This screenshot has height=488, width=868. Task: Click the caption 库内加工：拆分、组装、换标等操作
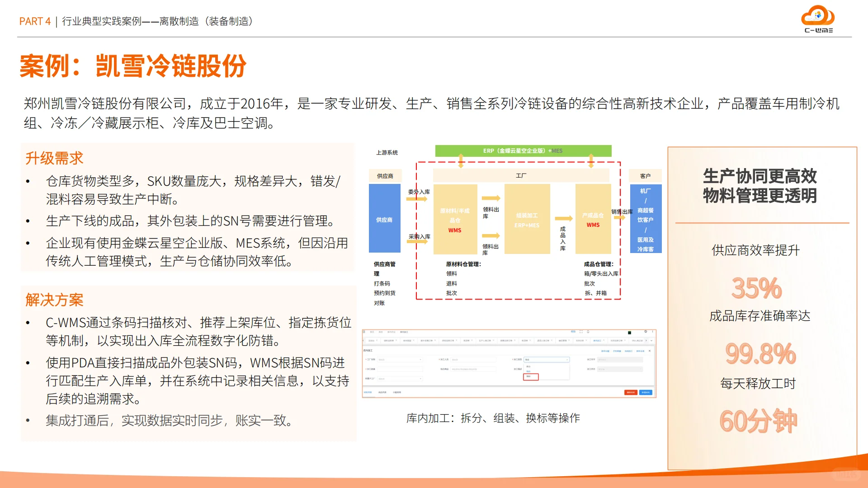click(x=493, y=418)
